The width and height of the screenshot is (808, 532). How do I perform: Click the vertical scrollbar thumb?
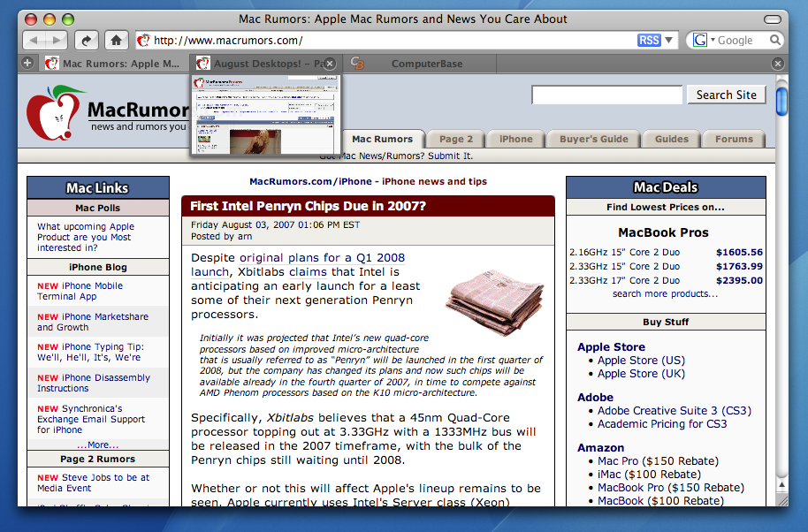click(x=781, y=102)
